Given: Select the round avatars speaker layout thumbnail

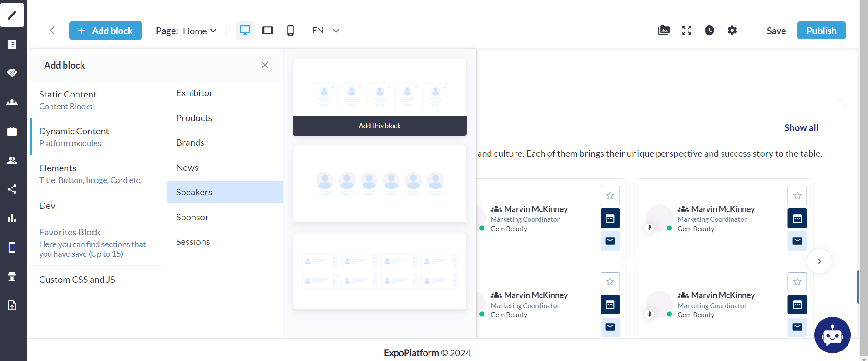Looking at the screenshot, I should pyautogui.click(x=380, y=184).
